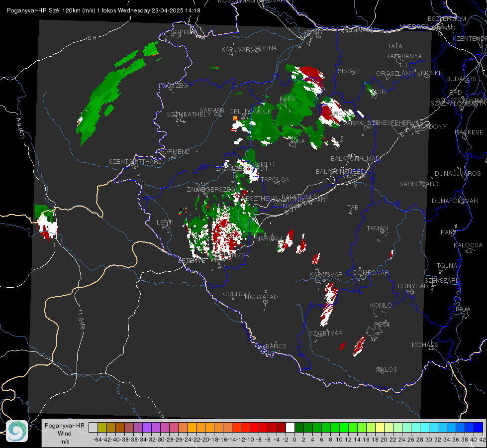Click the 'KAPUVÁR' city label
Image resolution: width=487 pixels, height=448 pixels.
pos(236,50)
